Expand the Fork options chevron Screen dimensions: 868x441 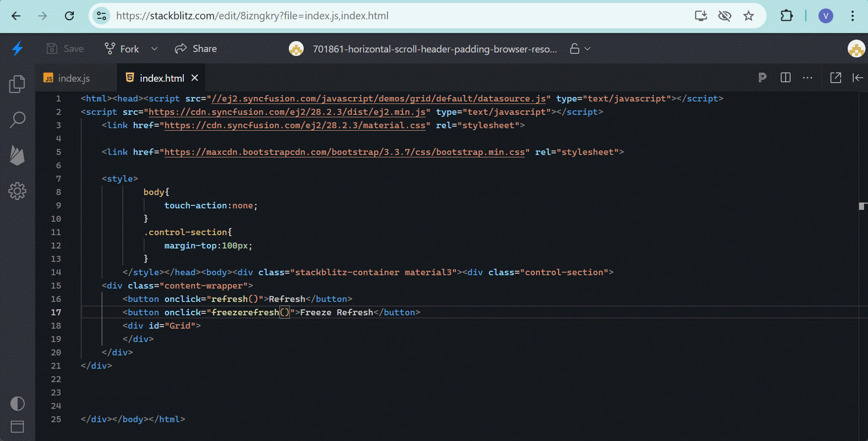tap(154, 49)
